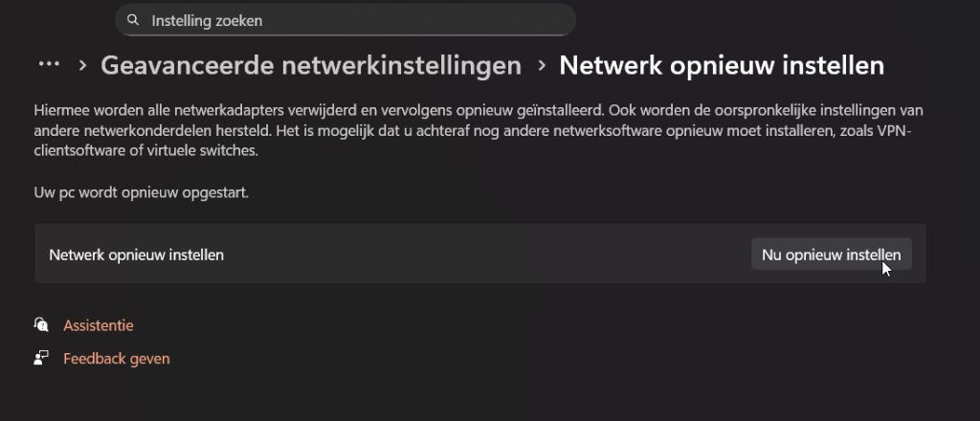Click the 'Uw pc wordt opnieuw opgestart' text
Screen dimensions: 980x421
point(141,193)
